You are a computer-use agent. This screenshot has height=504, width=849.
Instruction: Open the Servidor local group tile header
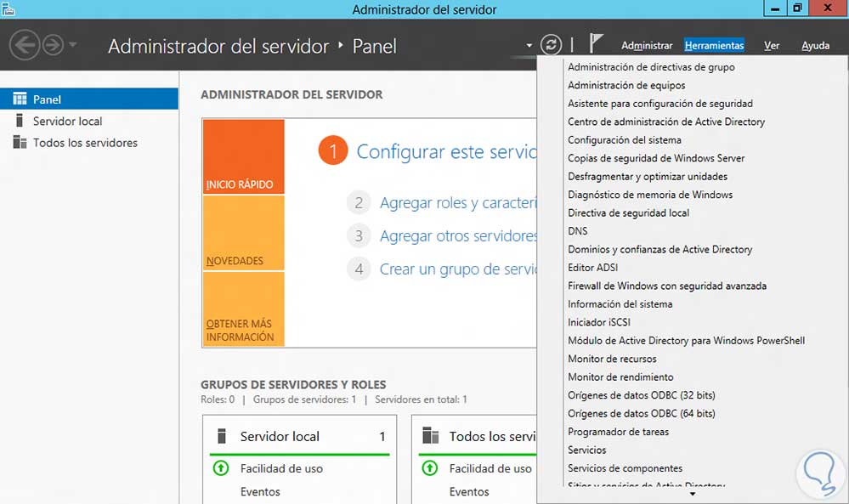click(x=299, y=436)
